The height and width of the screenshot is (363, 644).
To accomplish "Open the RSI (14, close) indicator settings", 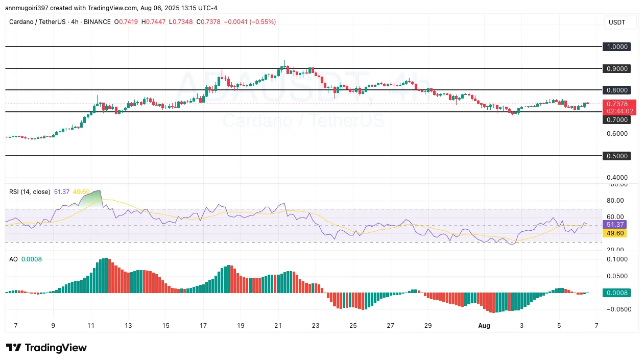I will 29,192.
